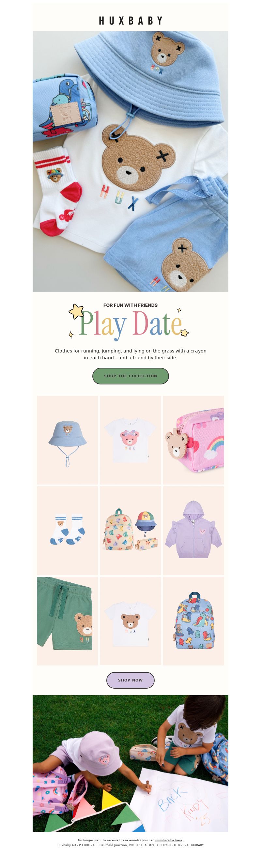Open the rainbow bear backpack and hat set
This screenshot has width=261, height=868.
coord(130,531)
